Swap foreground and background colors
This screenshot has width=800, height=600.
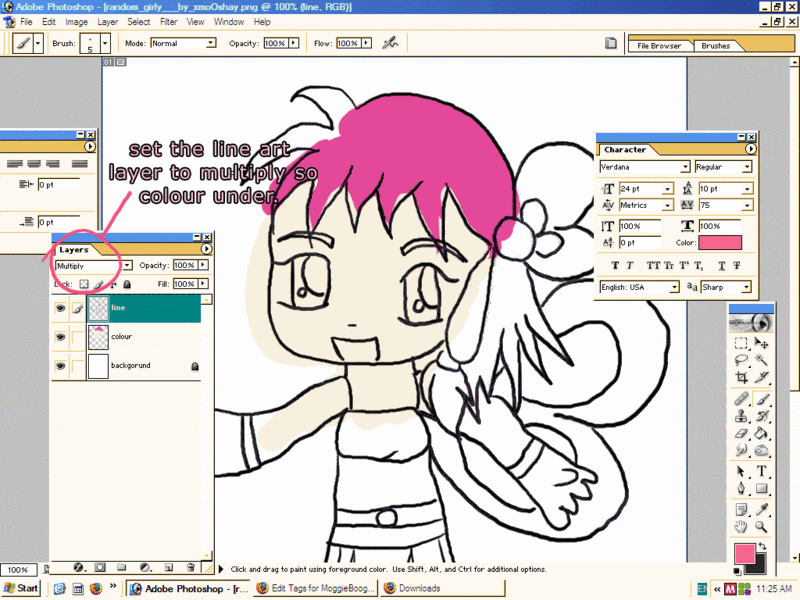762,546
